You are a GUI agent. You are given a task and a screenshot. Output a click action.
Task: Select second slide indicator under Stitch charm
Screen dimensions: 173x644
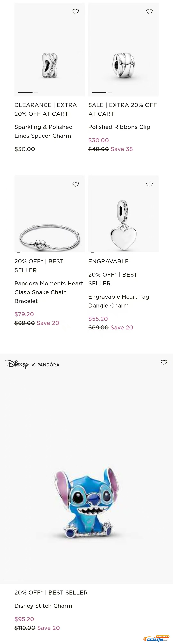coord(21,580)
